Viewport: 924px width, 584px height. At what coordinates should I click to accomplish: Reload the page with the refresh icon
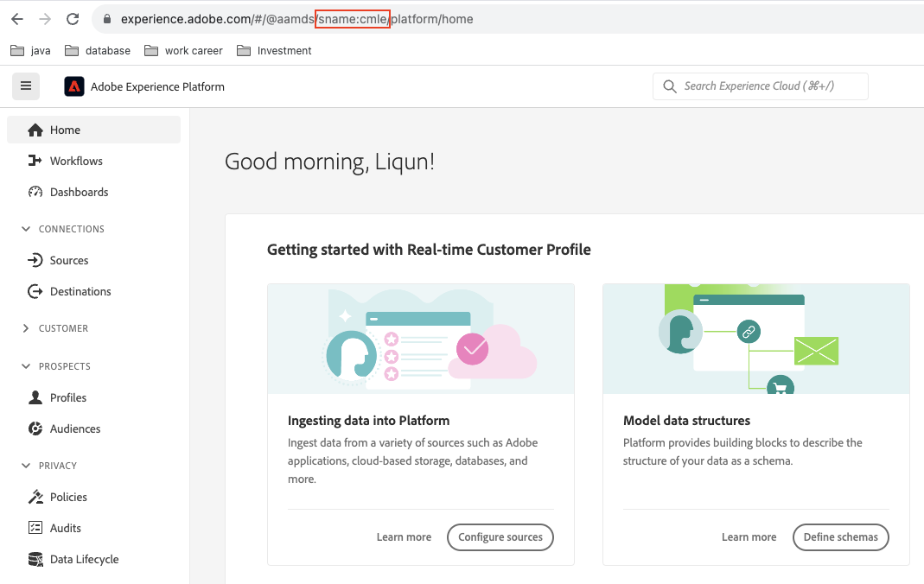coord(73,19)
